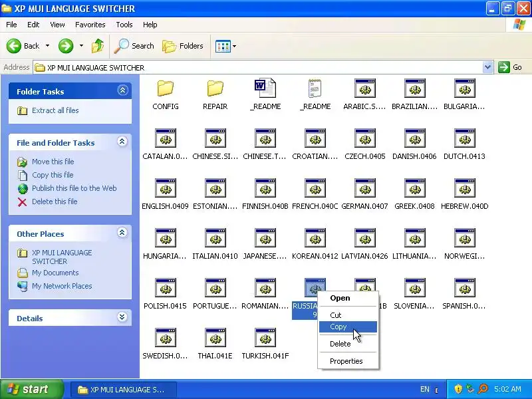Viewport: 532px width, 399px height.
Task: Select the FRENCH.040C file icon
Action: 315,188
